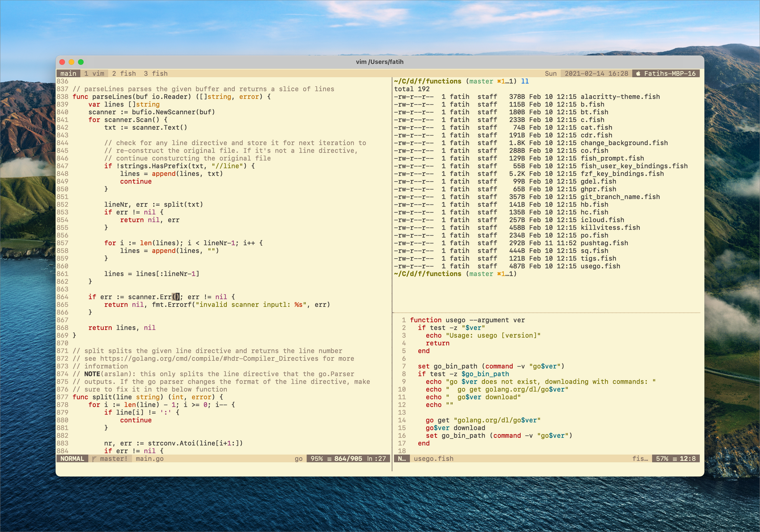Click the "fis…" filetype indicator in the right statusline

[640, 458]
